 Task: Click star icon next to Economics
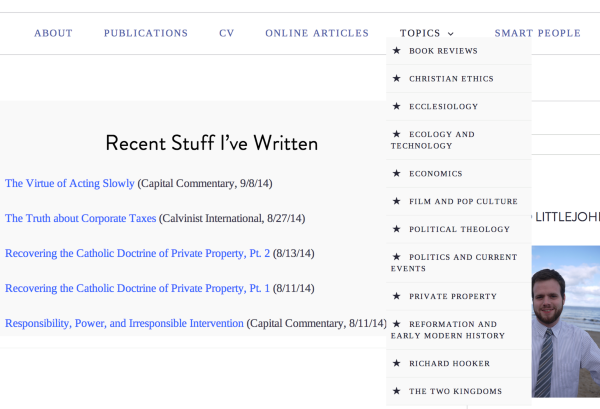pyautogui.click(x=397, y=174)
